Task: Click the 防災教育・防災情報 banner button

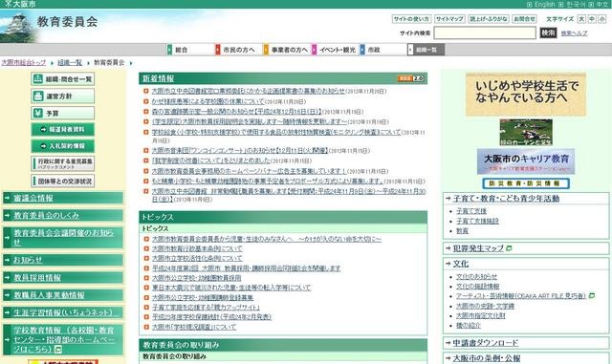Action: tap(526, 183)
